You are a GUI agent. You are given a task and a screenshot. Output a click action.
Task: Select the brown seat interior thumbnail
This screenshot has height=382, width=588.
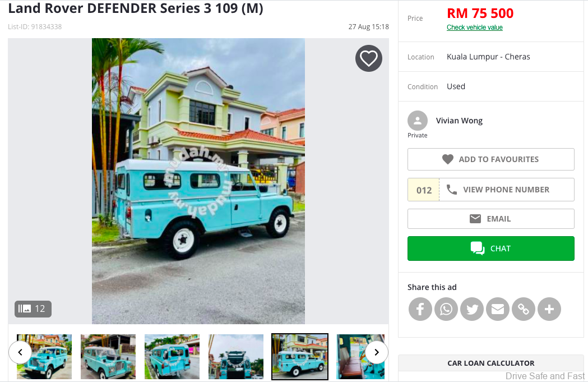360,357
